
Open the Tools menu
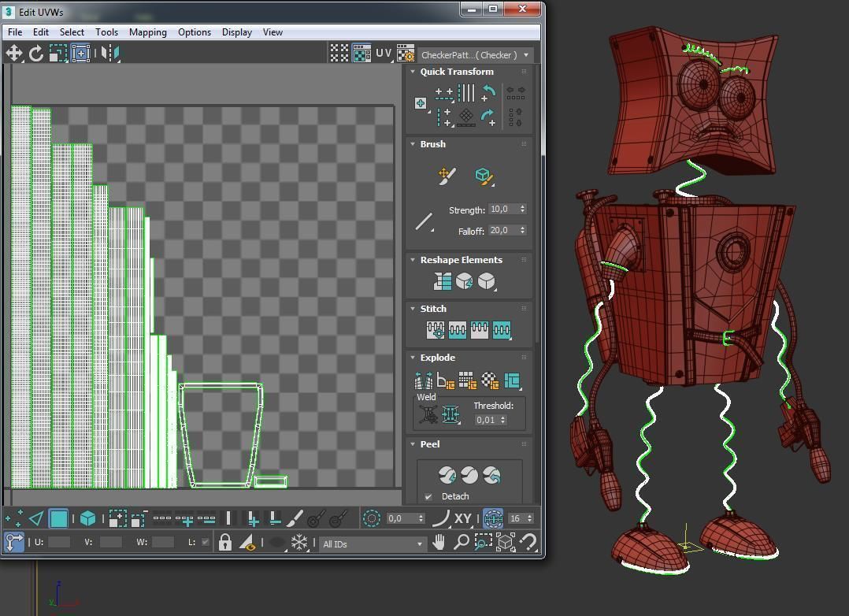[x=106, y=32]
